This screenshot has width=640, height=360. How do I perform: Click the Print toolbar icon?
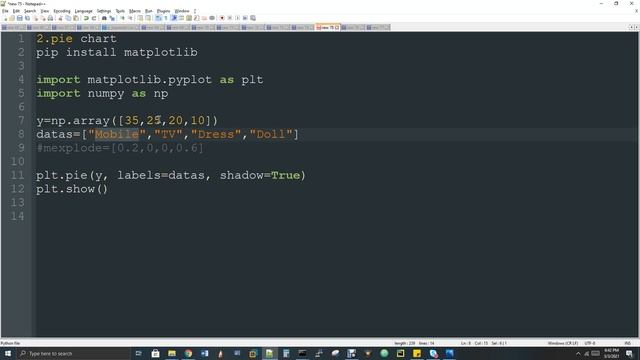pyautogui.click(x=50, y=18)
